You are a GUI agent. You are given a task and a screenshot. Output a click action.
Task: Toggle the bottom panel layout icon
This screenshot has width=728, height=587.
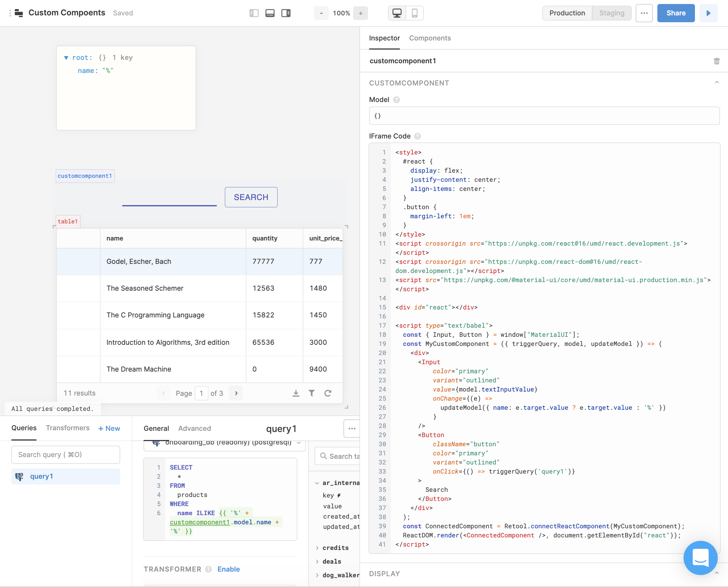click(270, 13)
